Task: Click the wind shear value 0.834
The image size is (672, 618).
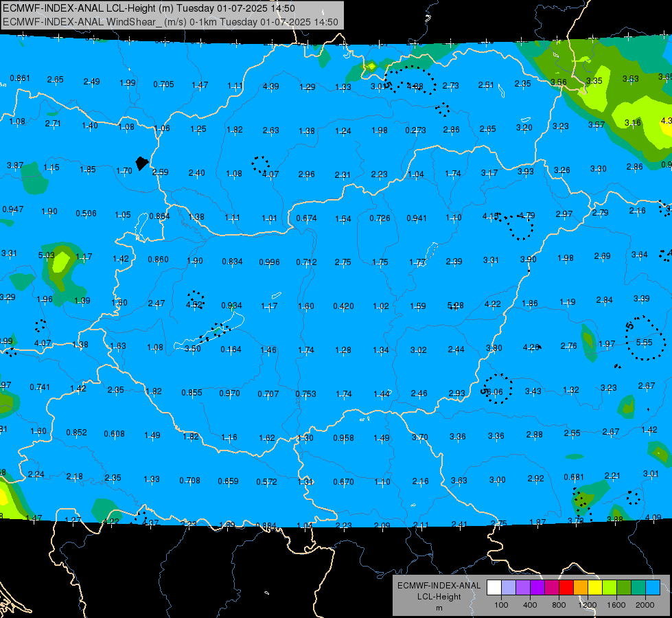Action: 232,262
